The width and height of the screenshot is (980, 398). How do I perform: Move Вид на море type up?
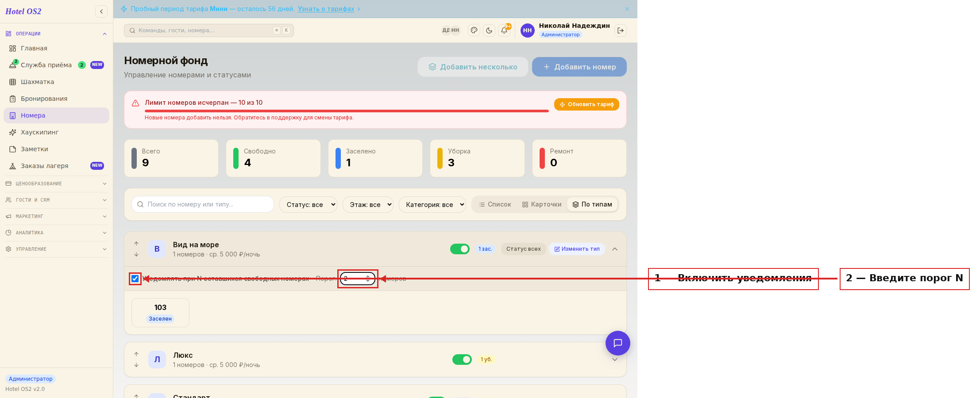[136, 244]
